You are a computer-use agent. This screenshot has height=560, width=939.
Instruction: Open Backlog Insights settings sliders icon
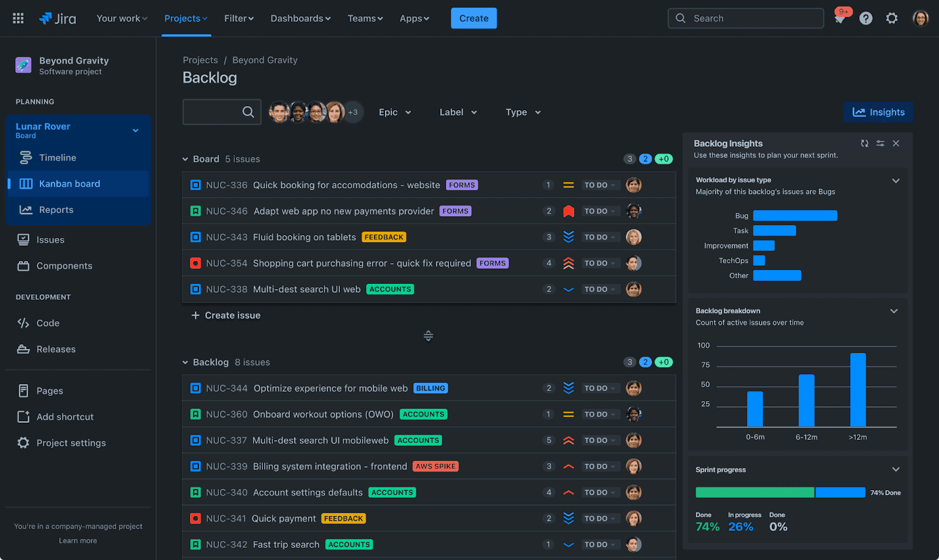(x=880, y=143)
